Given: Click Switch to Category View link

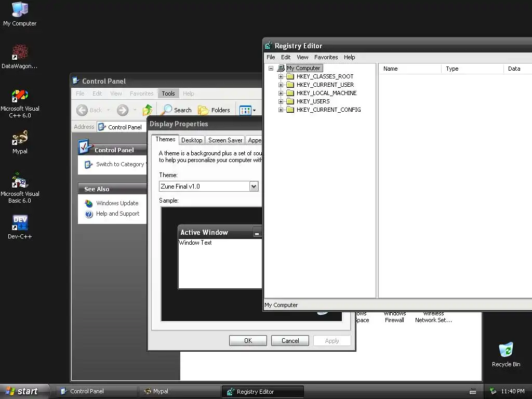Looking at the screenshot, I should coord(121,164).
